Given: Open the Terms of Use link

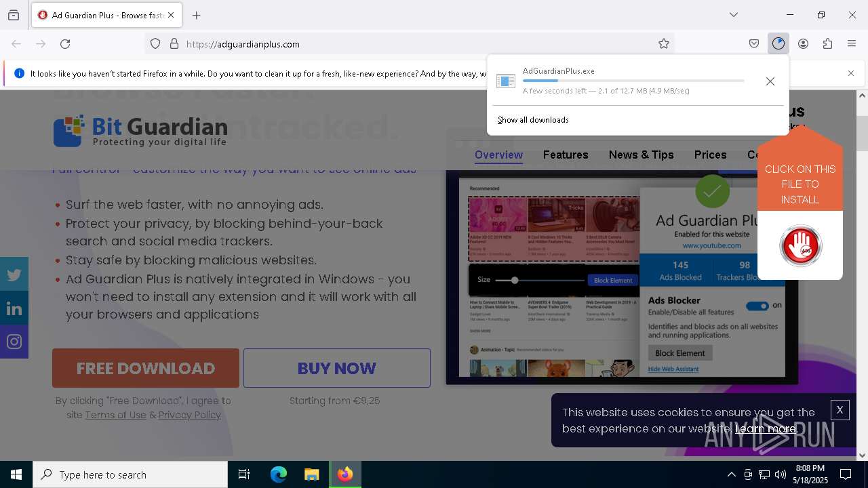Looking at the screenshot, I should tap(115, 415).
